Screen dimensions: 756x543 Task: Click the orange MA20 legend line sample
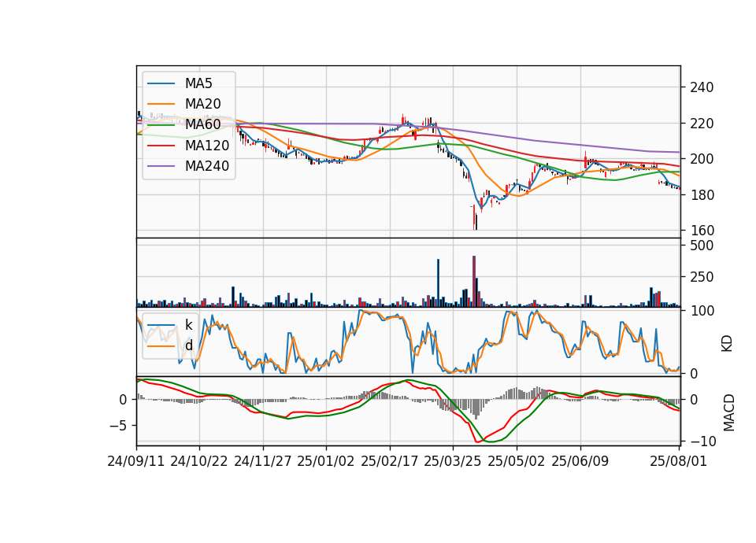click(x=161, y=104)
